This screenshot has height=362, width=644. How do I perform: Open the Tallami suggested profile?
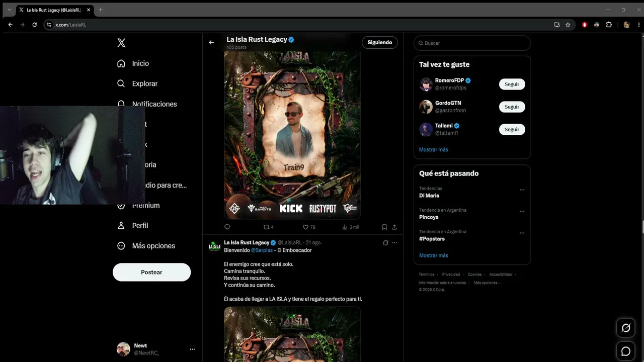tap(444, 126)
